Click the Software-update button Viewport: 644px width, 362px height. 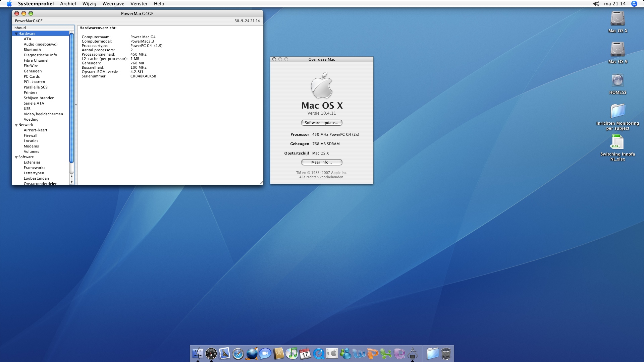tap(321, 123)
